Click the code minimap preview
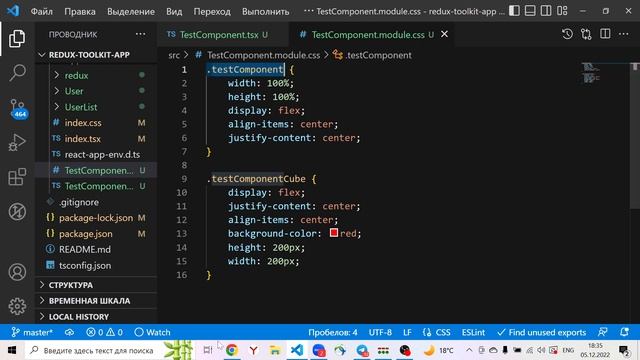The height and width of the screenshot is (360, 640). 591,73
